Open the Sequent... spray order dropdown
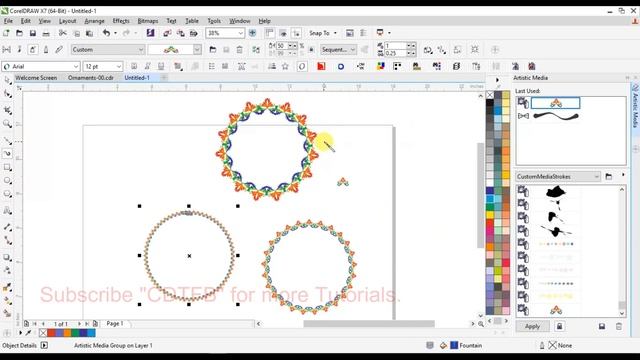 tap(338, 50)
